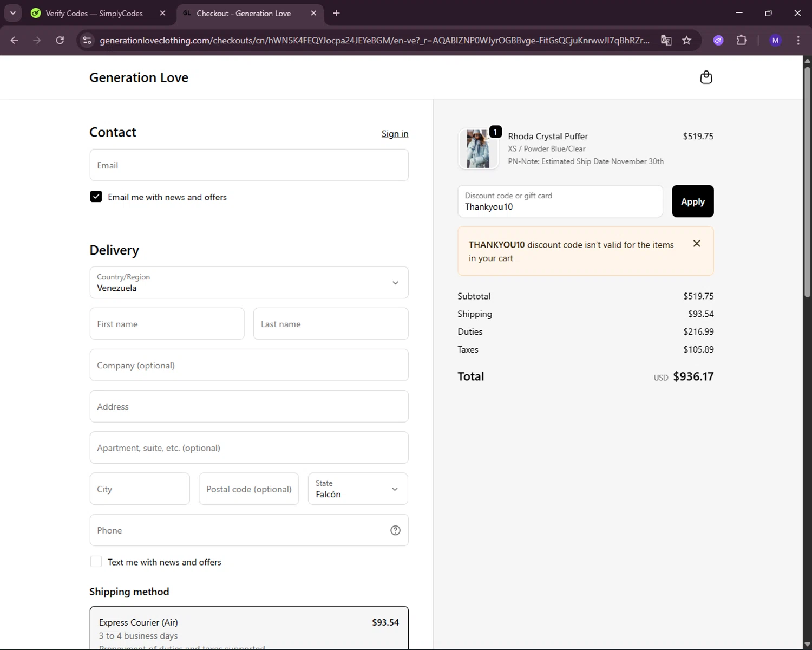This screenshot has width=812, height=650.
Task: Focus the Email input field
Action: 249,165
